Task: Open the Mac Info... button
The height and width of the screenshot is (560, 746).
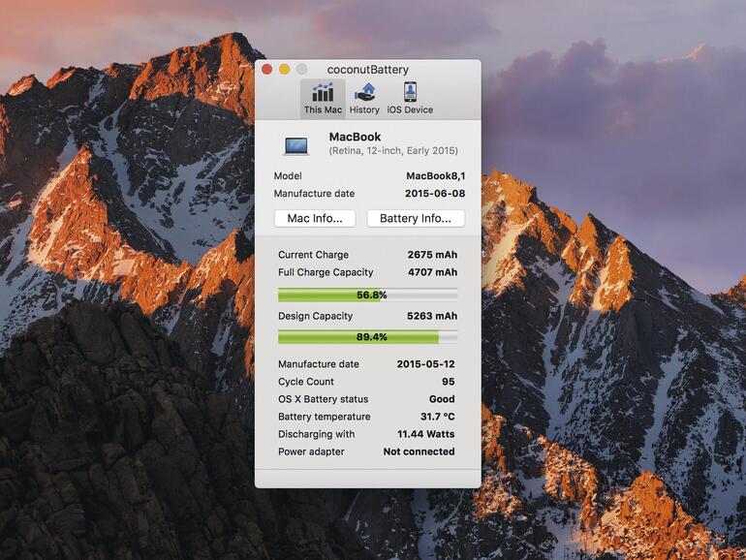Action: (315, 218)
